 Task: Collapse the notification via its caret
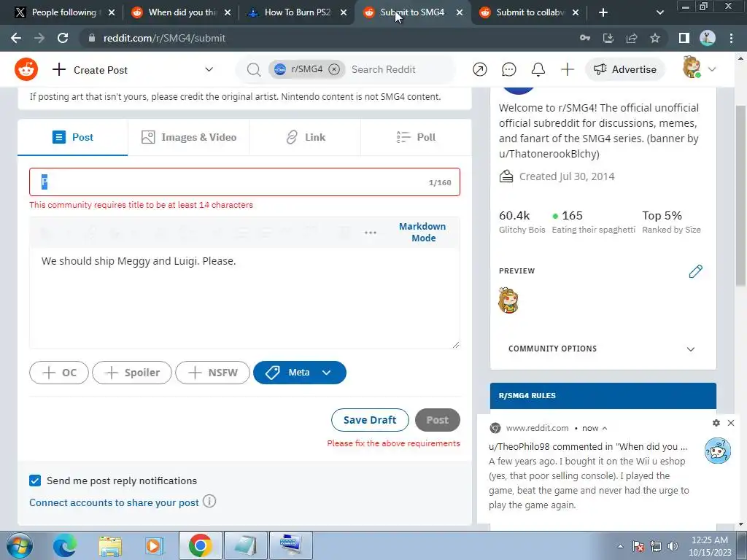[x=605, y=428]
